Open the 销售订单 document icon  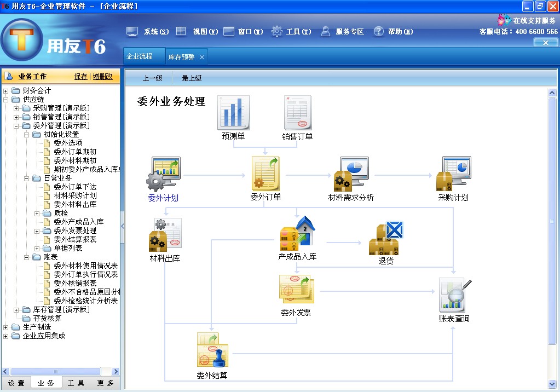[298, 113]
